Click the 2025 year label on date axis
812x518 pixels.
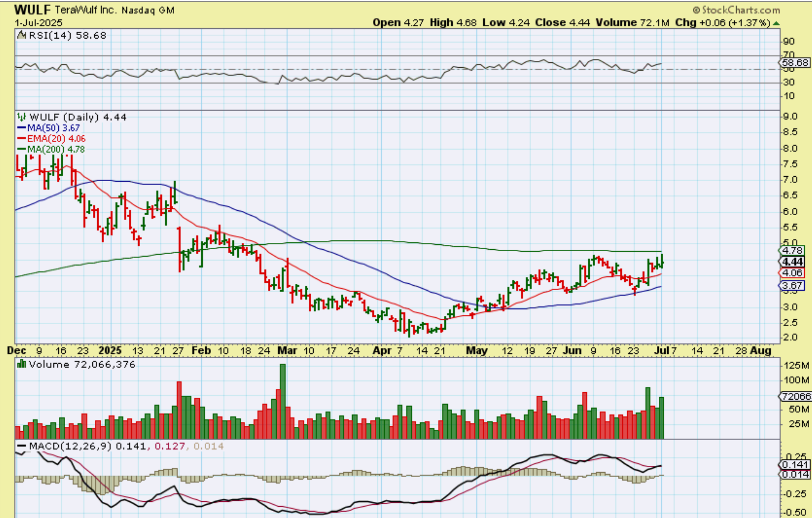click(x=110, y=351)
